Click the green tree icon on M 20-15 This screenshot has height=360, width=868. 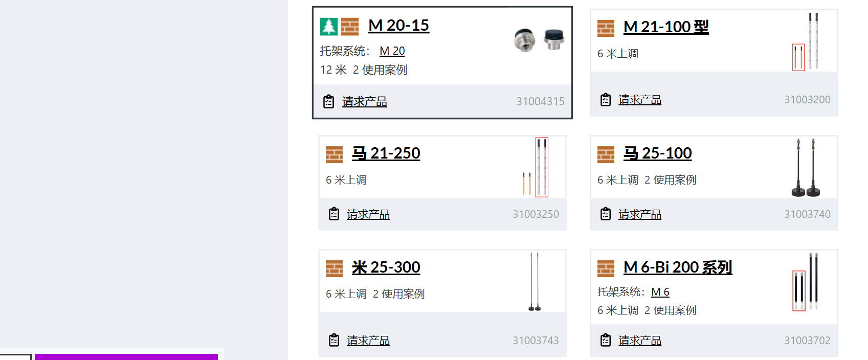click(328, 27)
